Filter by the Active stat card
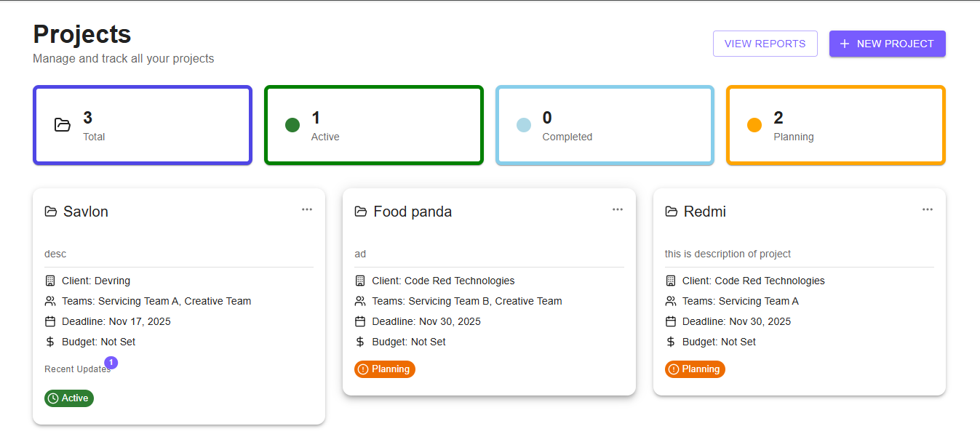This screenshot has height=442, width=980. pos(373,125)
